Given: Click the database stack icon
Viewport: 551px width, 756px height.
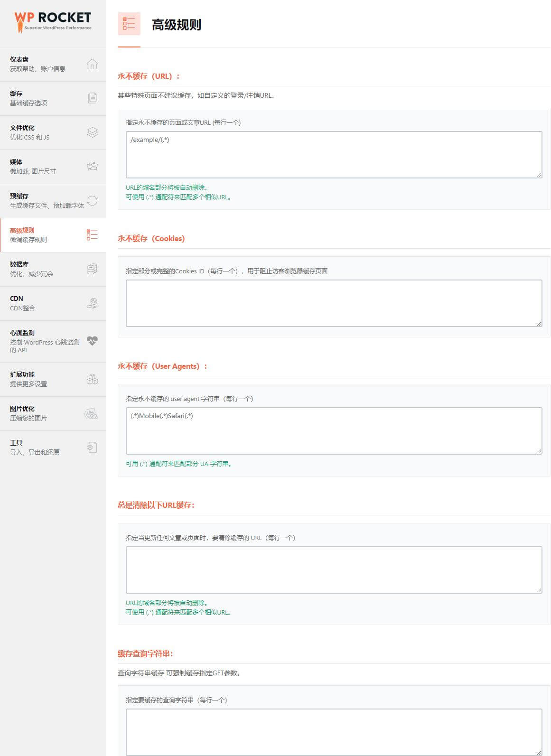Looking at the screenshot, I should pyautogui.click(x=92, y=269).
